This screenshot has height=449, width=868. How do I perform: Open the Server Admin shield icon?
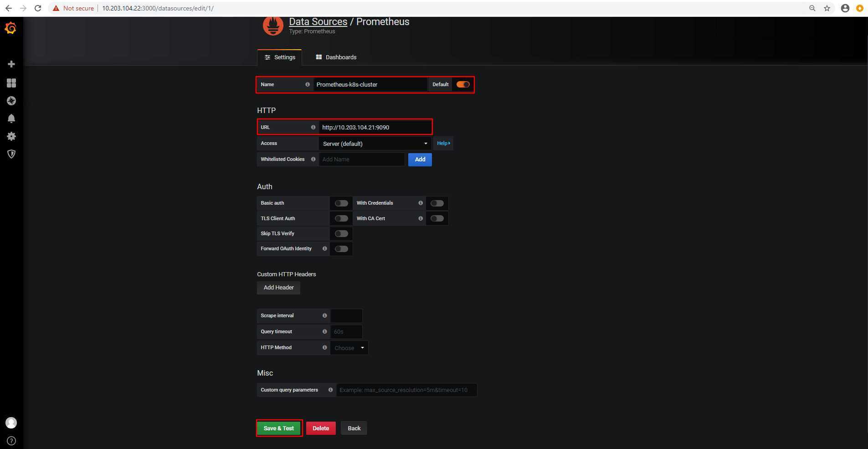tap(11, 154)
